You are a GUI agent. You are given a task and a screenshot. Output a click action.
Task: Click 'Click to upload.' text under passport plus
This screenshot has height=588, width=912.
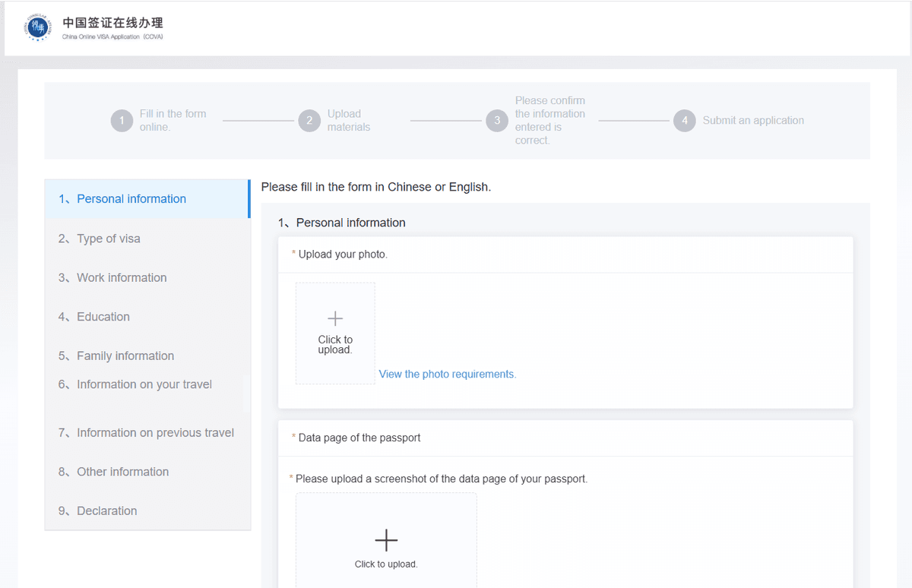tap(386, 564)
